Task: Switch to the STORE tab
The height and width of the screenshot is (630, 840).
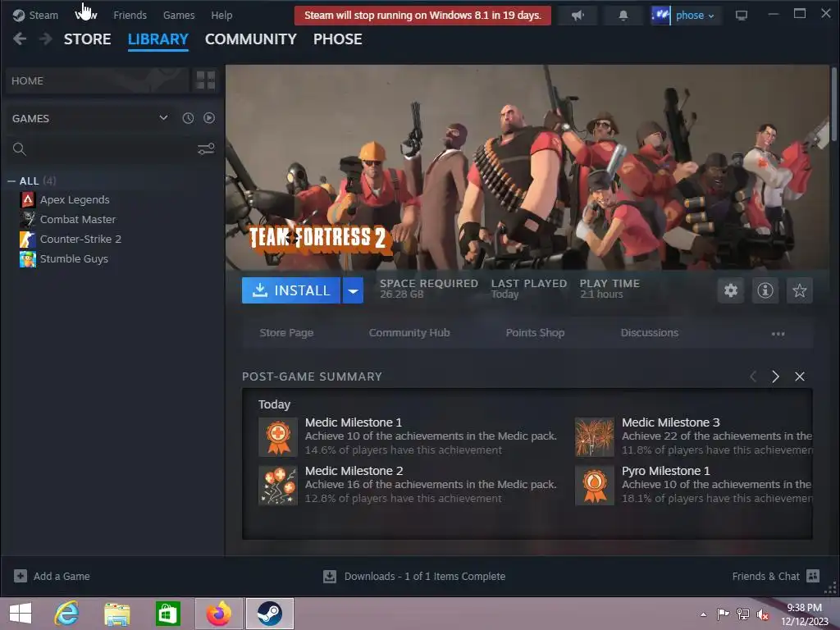Action: pos(87,39)
